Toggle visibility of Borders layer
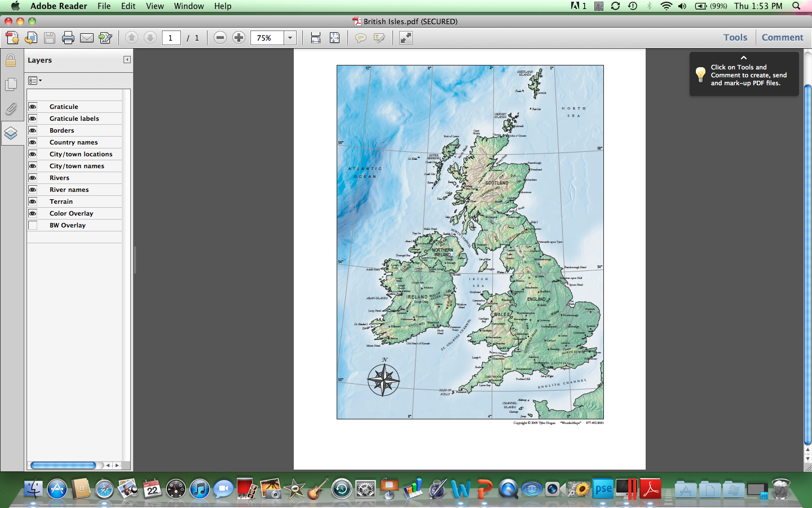Image resolution: width=812 pixels, height=508 pixels. [x=33, y=130]
